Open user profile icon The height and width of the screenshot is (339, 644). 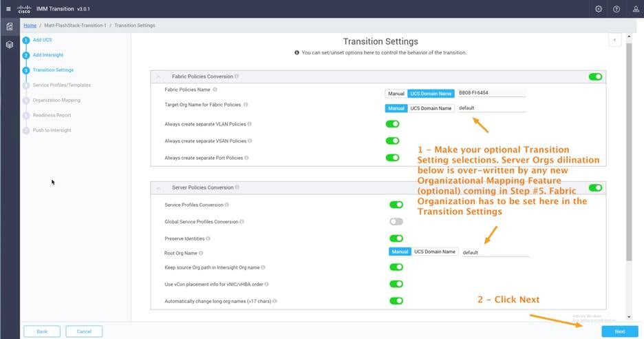[636, 9]
